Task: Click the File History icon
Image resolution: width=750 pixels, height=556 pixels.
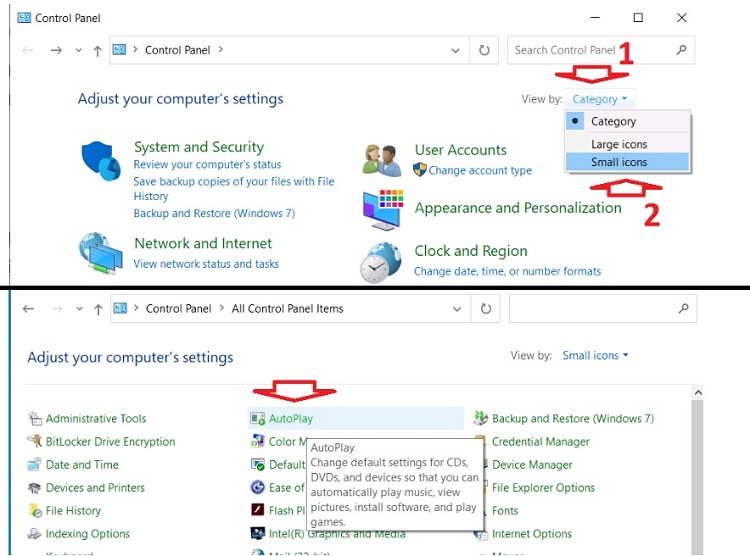Action: pos(35,511)
